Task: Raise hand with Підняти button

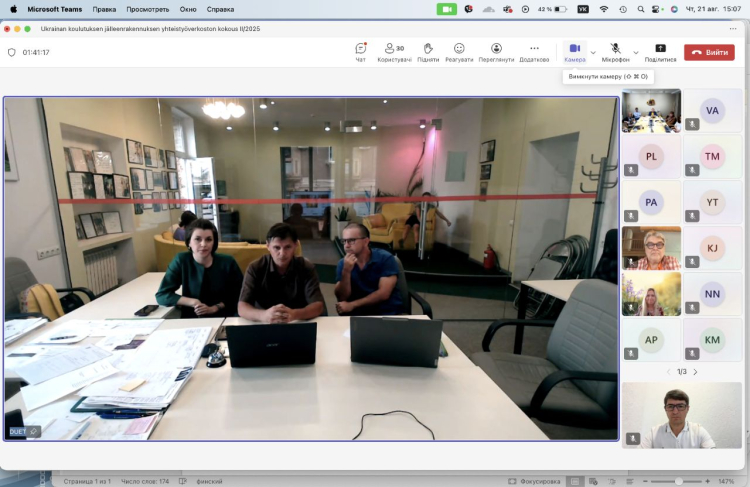Action: tap(428, 50)
